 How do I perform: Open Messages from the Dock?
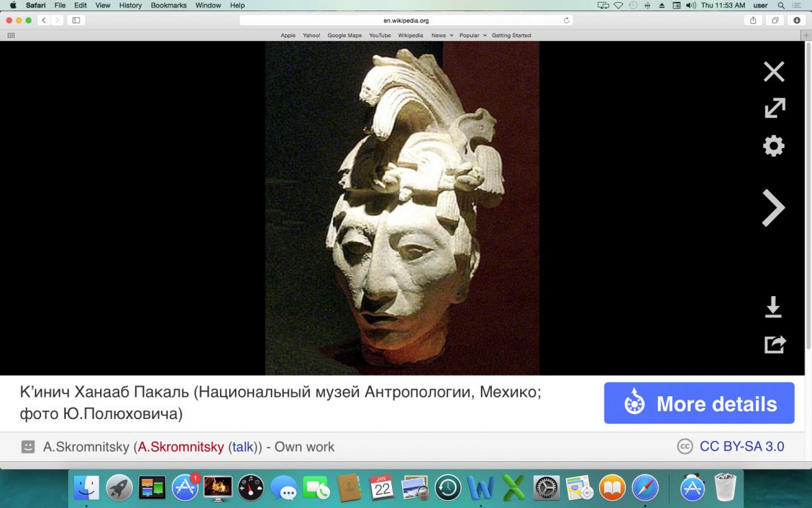click(x=283, y=488)
